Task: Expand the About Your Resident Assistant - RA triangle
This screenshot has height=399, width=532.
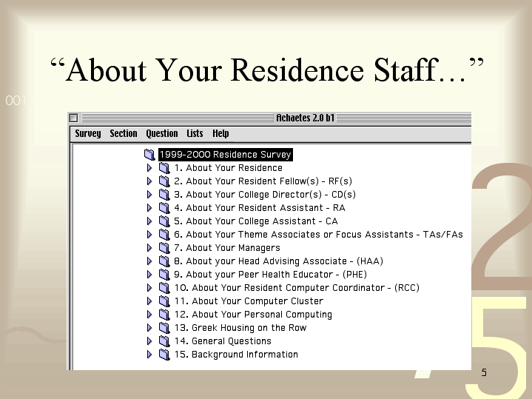Action: (149, 208)
